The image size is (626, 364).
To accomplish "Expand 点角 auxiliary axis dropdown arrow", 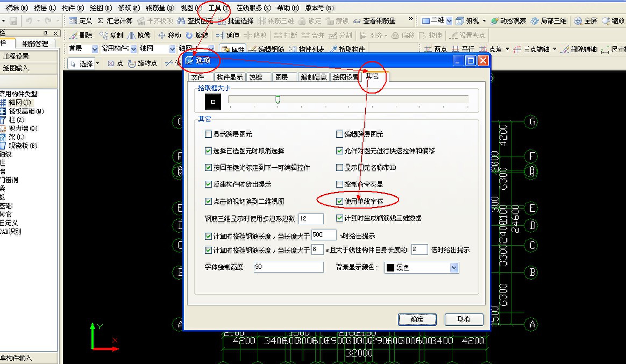I will (507, 49).
